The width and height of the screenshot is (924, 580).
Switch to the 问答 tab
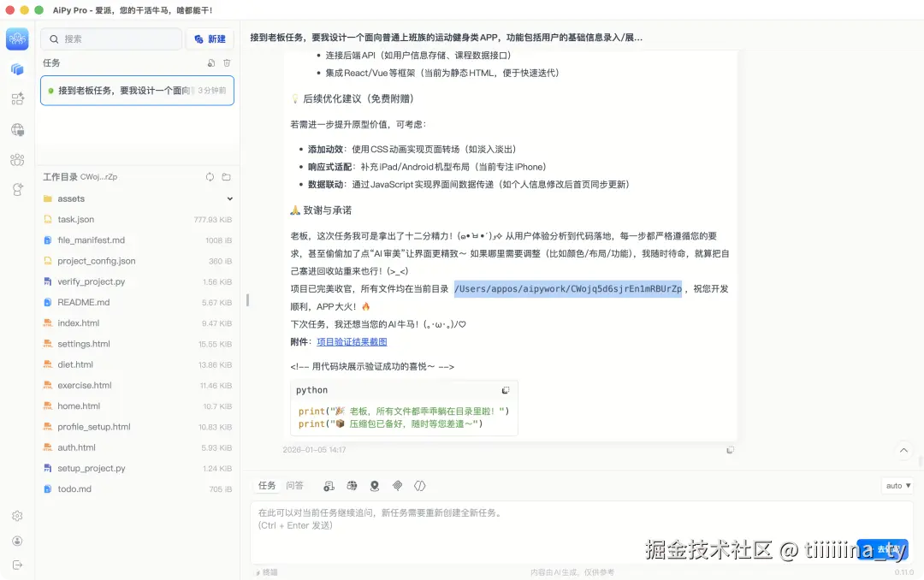294,485
